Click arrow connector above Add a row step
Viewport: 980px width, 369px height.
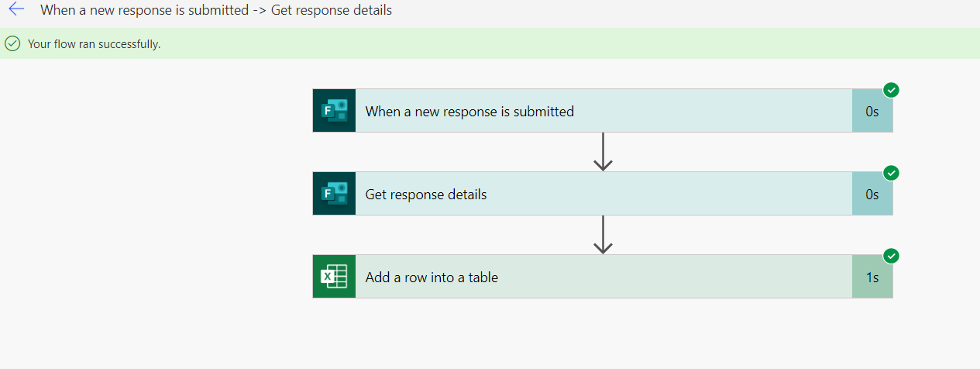[x=603, y=235]
